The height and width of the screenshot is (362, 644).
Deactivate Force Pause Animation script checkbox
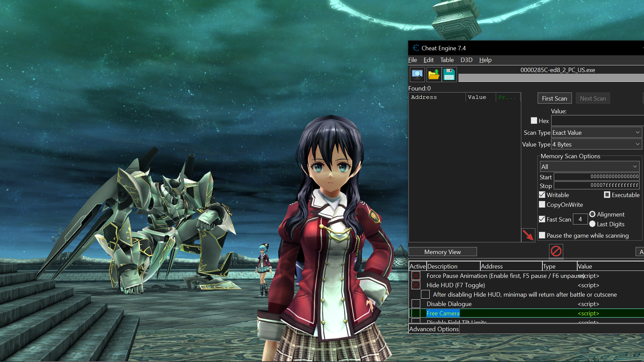click(x=416, y=276)
